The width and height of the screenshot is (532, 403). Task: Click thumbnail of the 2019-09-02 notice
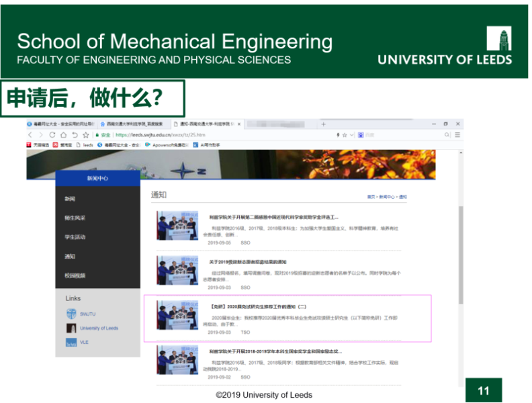[x=177, y=360]
